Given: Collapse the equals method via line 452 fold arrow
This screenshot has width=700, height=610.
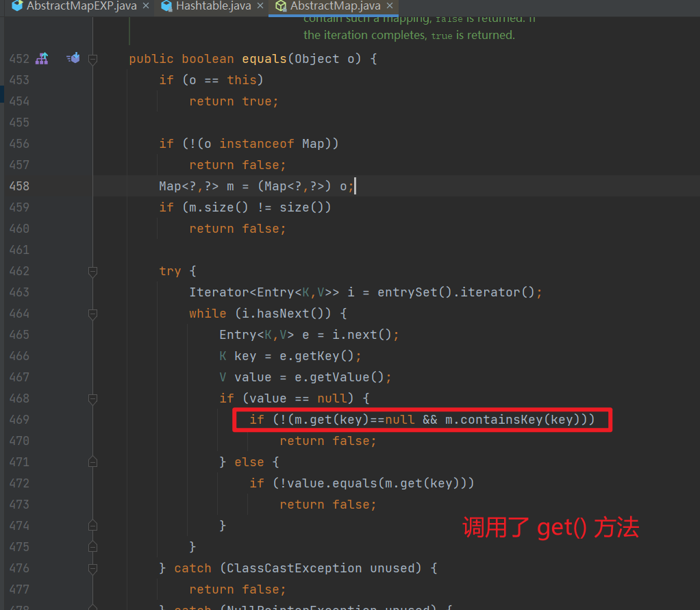Looking at the screenshot, I should pos(93,59).
